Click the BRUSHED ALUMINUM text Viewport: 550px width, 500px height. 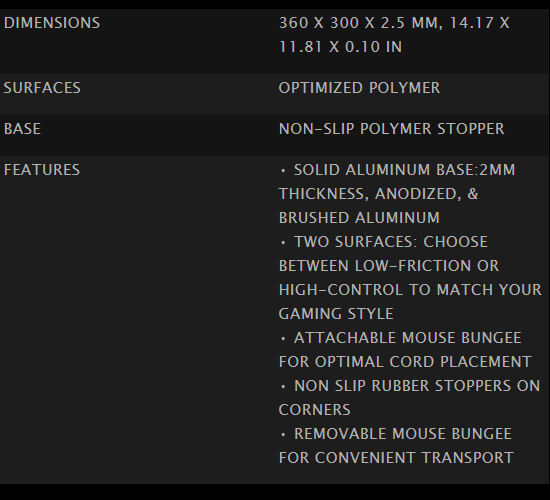pyautogui.click(x=359, y=218)
